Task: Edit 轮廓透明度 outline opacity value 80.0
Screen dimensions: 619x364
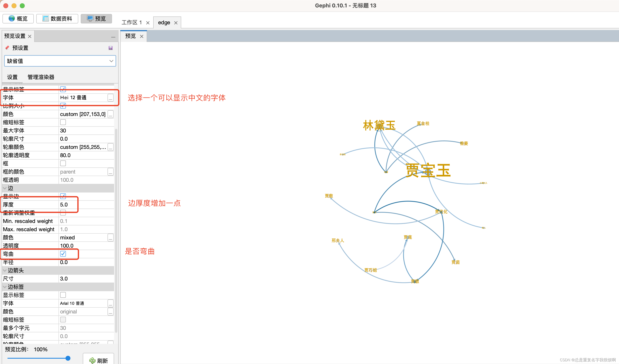Action: point(86,155)
